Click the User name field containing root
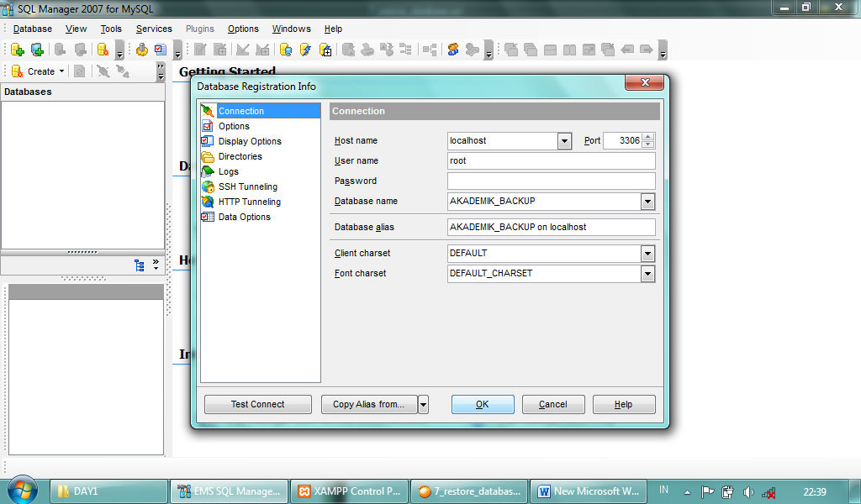This screenshot has height=504, width=861. pyautogui.click(x=552, y=160)
